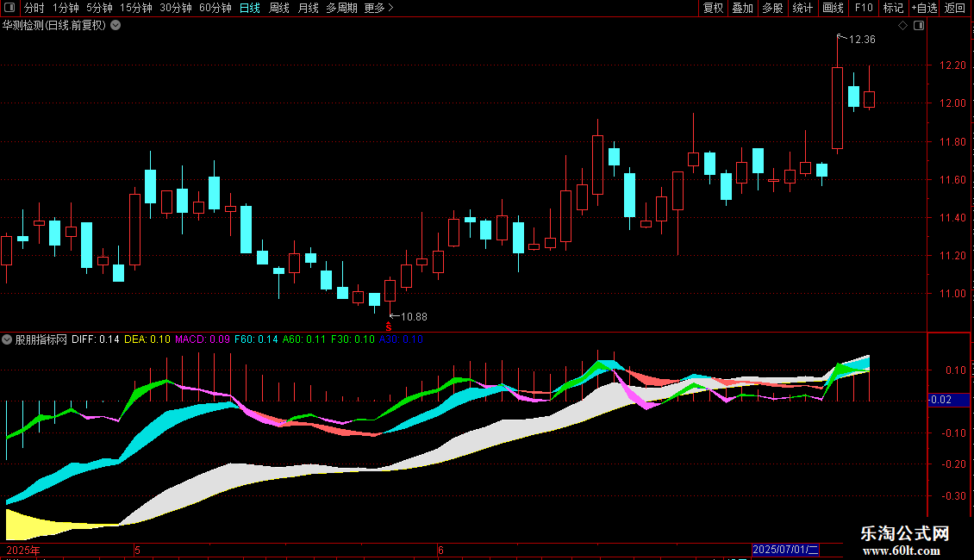Toggle the left sidebar panel icon
Screen dimensions: 974x560
(x=9, y=8)
